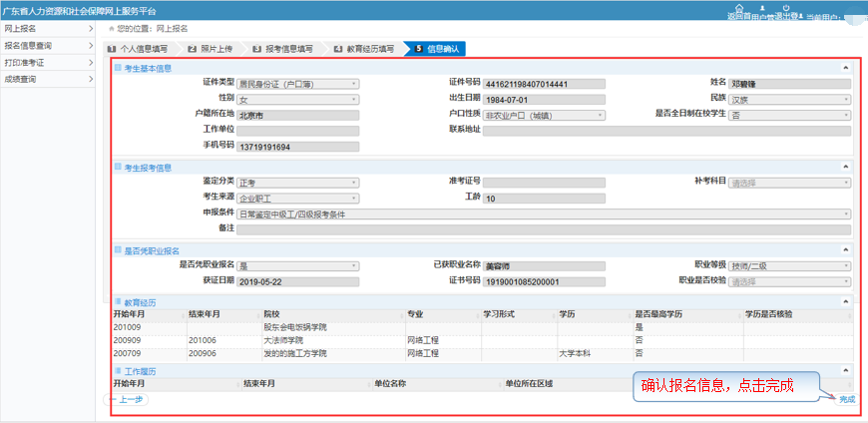Open the 证件类型 dropdown

(298, 84)
